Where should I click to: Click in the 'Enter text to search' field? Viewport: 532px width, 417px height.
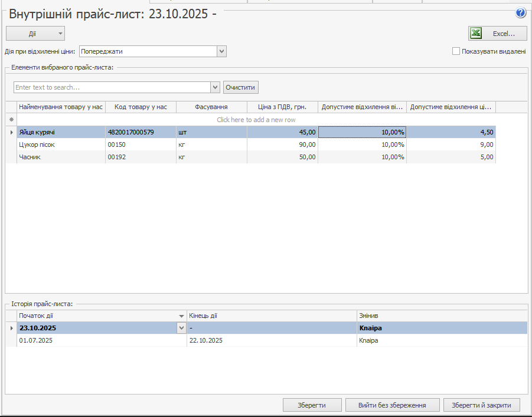click(x=111, y=87)
